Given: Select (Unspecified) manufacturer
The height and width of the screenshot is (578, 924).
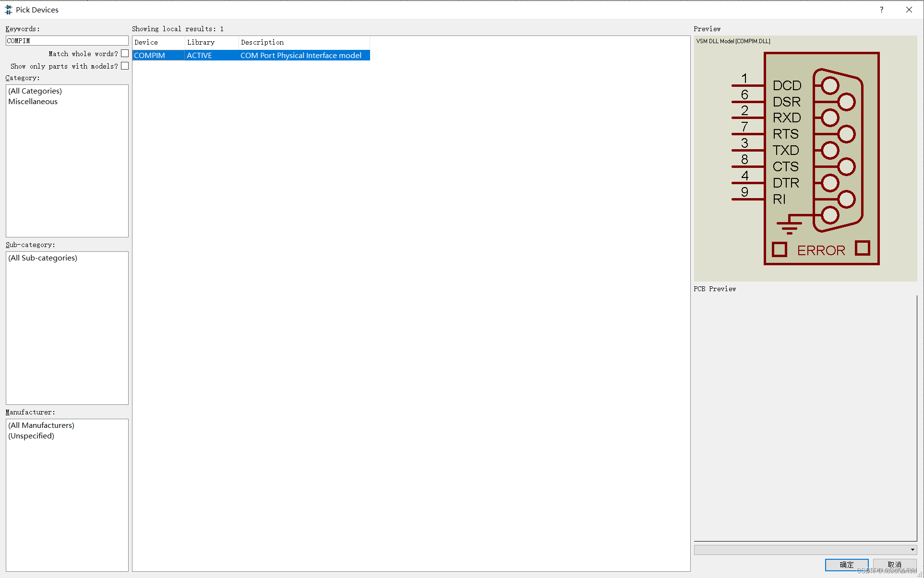Looking at the screenshot, I should click(31, 436).
